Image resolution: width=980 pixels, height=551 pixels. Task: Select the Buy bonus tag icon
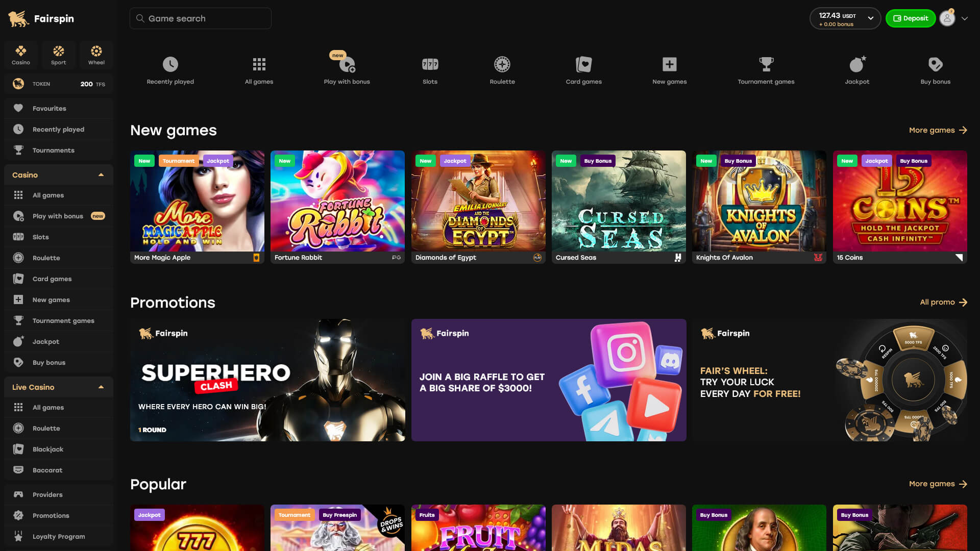point(935,65)
